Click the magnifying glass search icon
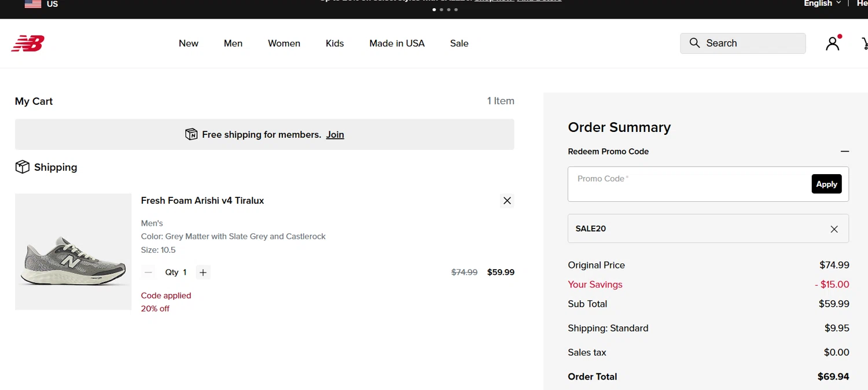This screenshot has height=390, width=868. pyautogui.click(x=694, y=43)
